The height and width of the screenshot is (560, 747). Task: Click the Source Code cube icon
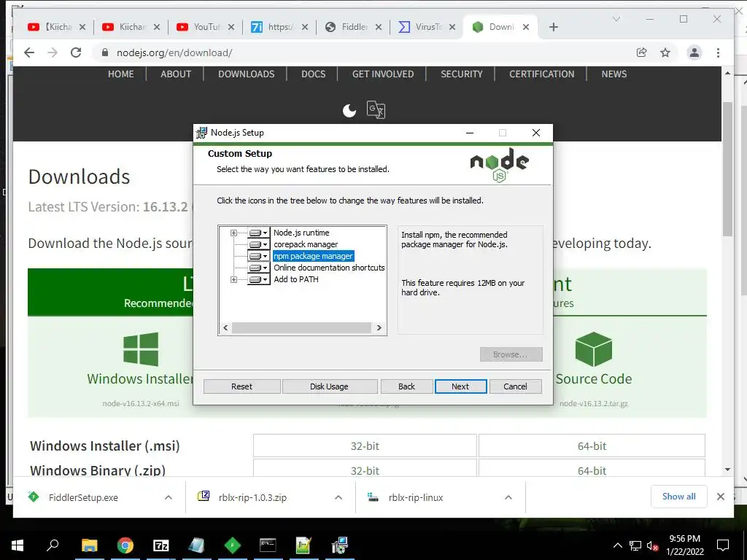tap(593, 349)
